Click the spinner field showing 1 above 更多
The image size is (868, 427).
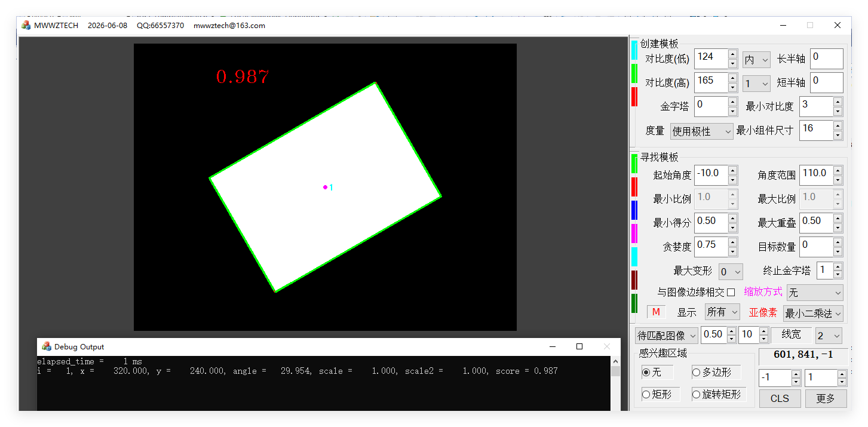tap(821, 378)
